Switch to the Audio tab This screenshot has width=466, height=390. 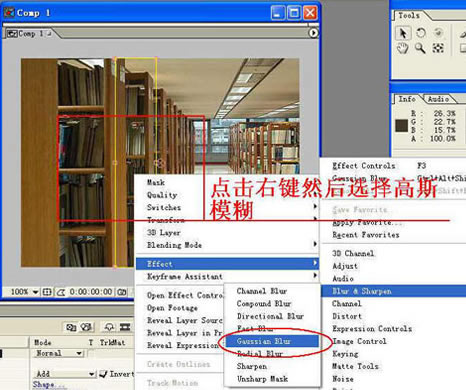click(x=438, y=99)
